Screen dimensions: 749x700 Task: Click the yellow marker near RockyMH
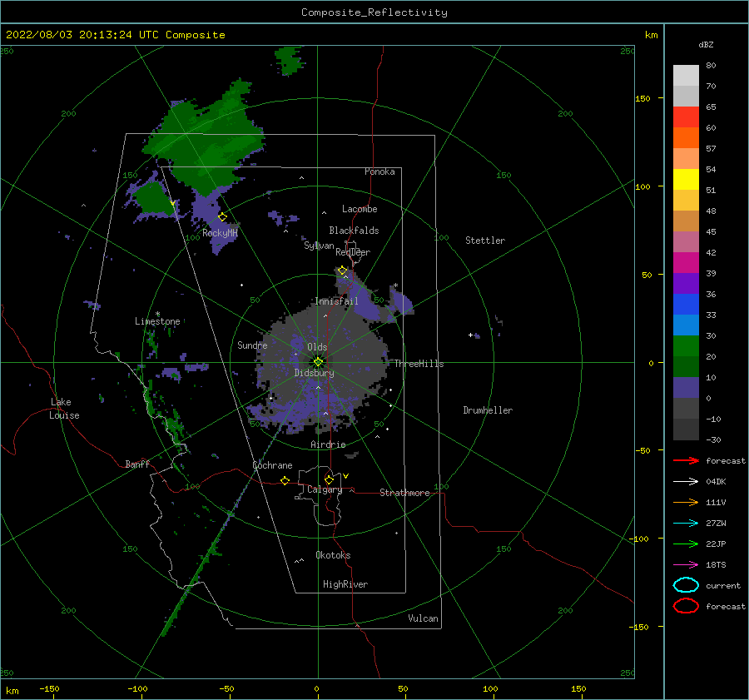222,217
